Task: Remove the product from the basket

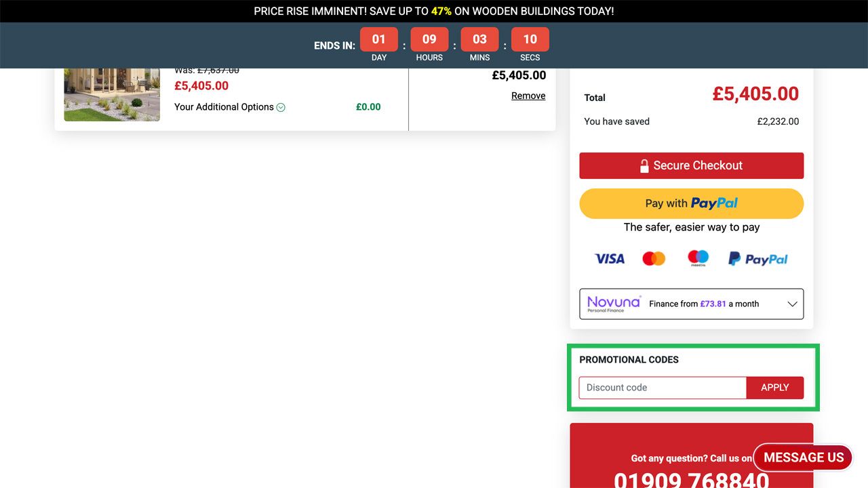Action: [x=528, y=96]
